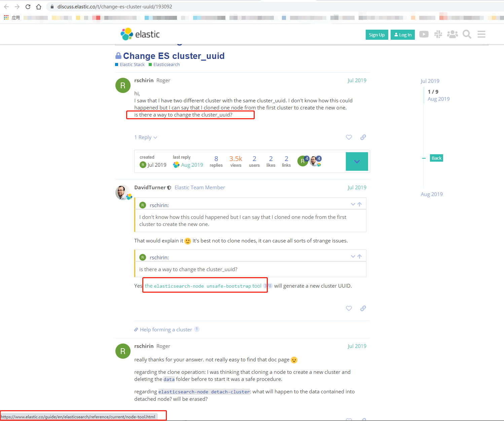Open rschirin's avatar on the third post
This screenshot has height=421, width=504.
123,351
